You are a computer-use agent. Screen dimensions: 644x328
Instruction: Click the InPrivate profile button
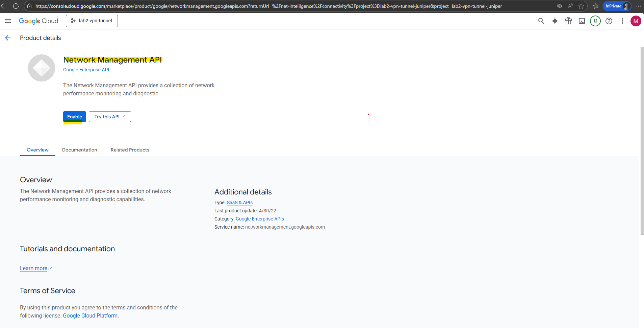[617, 6]
